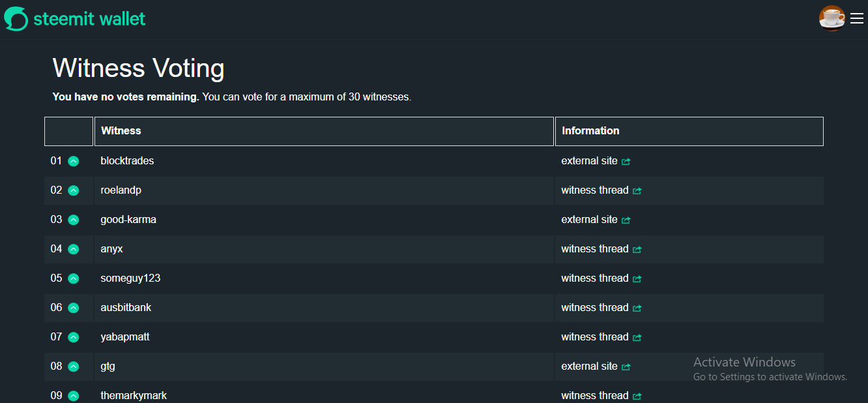The image size is (868, 403).
Task: Click the Steemit wallet logo icon
Action: coord(16,19)
